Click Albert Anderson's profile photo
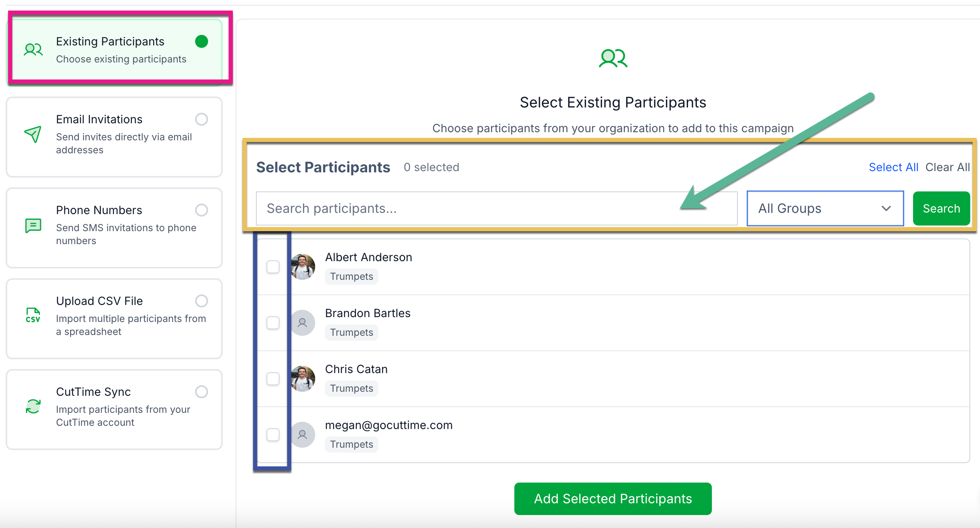980x528 pixels. 303,267
